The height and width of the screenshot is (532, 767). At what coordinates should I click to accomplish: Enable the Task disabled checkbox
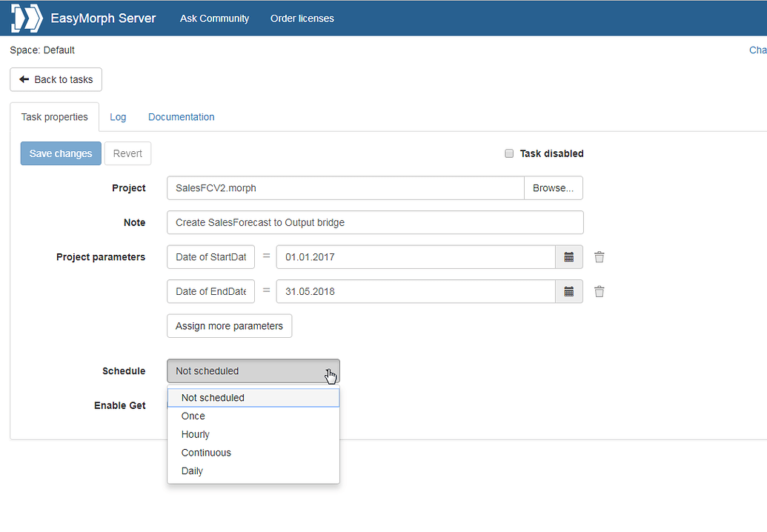click(x=509, y=153)
